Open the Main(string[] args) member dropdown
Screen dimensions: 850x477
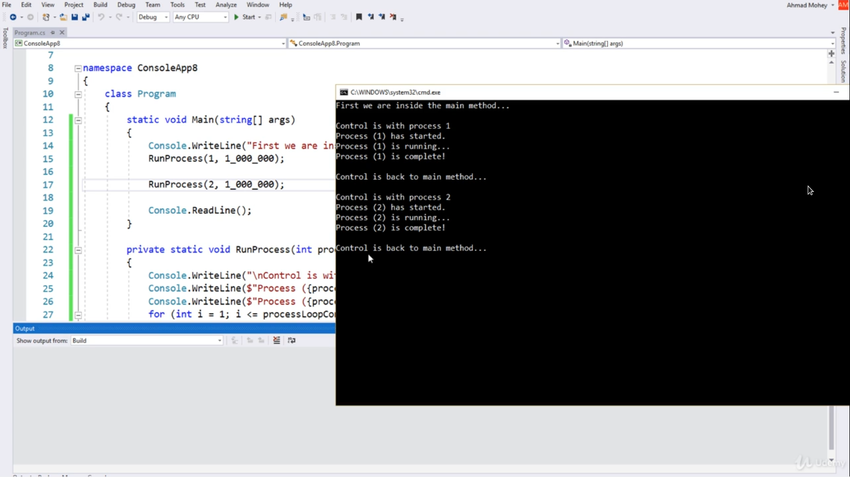coord(699,43)
